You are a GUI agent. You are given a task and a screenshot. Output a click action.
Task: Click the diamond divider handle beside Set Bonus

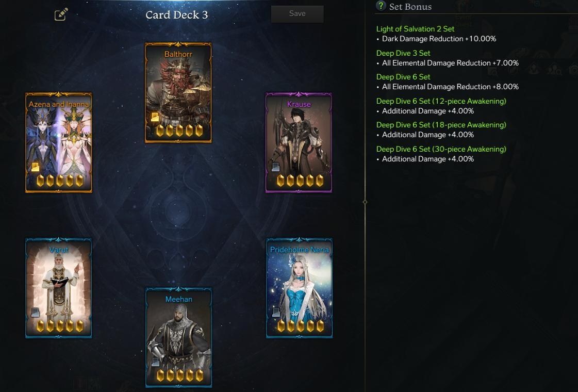[365, 202]
